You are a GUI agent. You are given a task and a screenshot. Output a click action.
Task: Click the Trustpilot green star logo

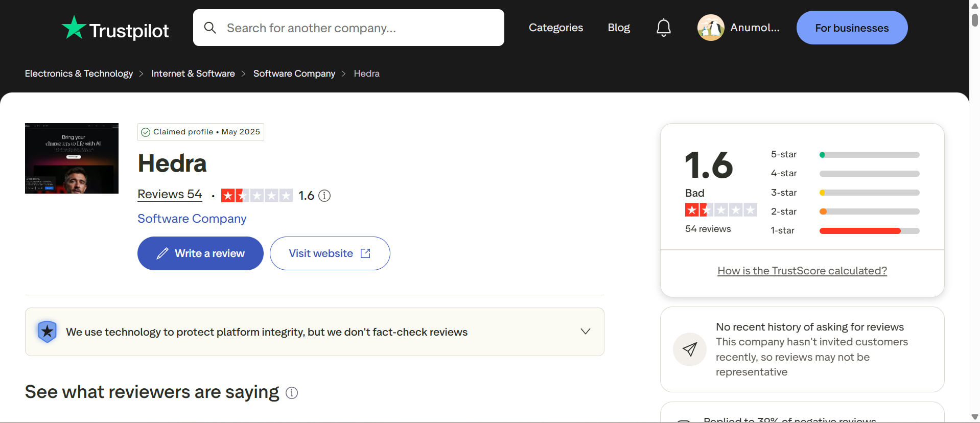tap(74, 27)
